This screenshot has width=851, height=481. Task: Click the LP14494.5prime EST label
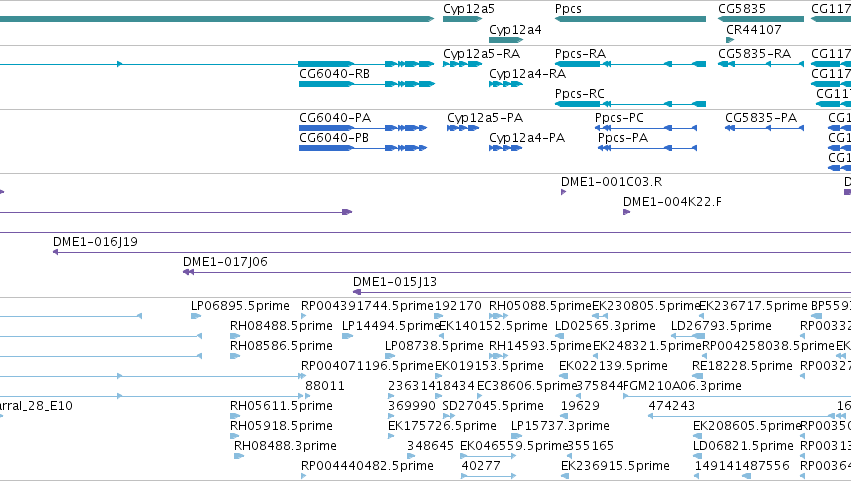[x=390, y=326]
